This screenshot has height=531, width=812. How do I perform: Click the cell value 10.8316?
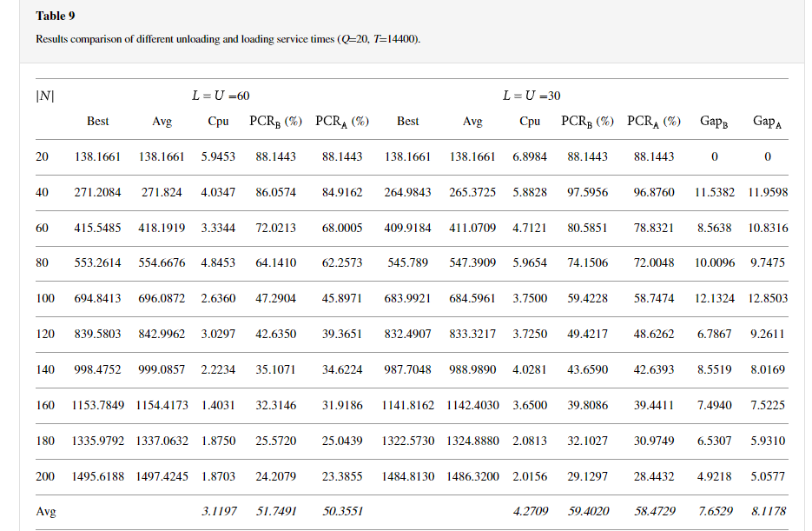coord(768,228)
